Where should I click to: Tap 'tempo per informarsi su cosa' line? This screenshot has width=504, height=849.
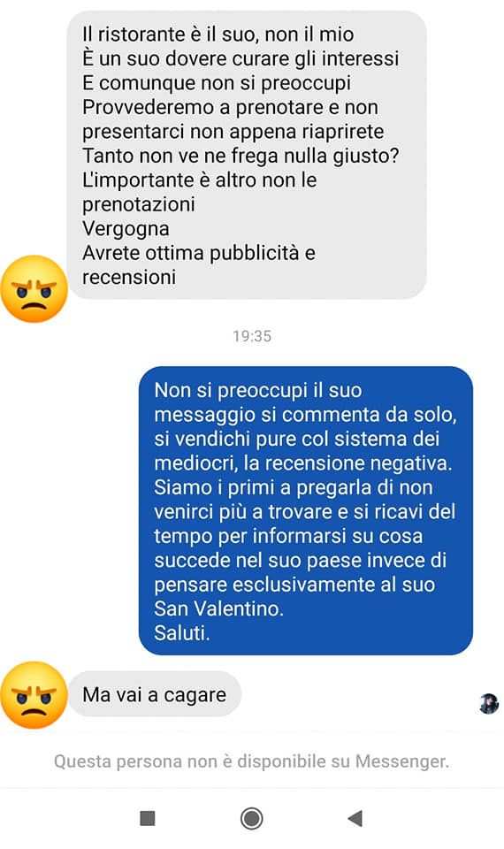tap(288, 536)
